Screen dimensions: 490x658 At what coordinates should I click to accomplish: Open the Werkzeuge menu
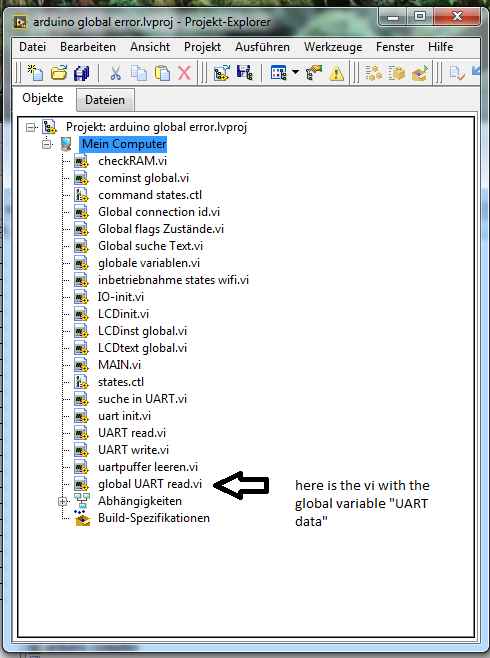click(333, 47)
